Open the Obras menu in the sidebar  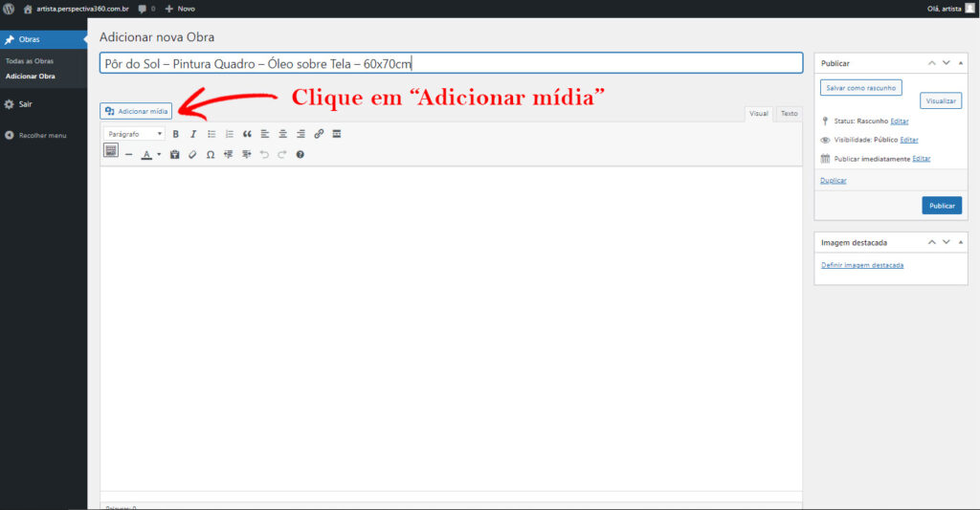click(44, 39)
